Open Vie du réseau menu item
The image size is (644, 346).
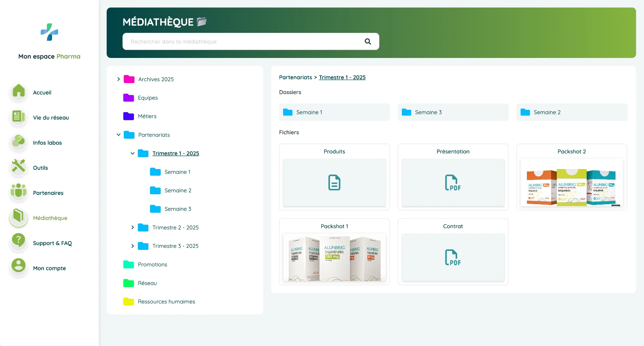pyautogui.click(x=51, y=118)
